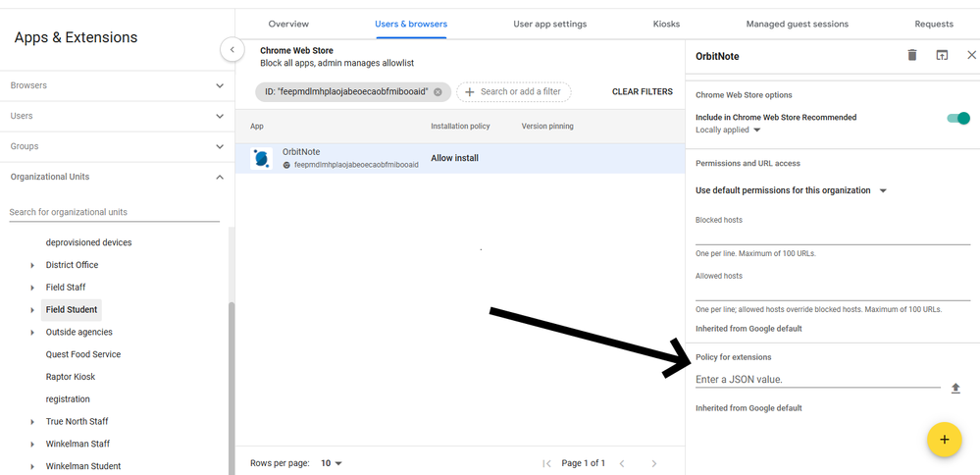Switch to the Overview tab

click(288, 25)
